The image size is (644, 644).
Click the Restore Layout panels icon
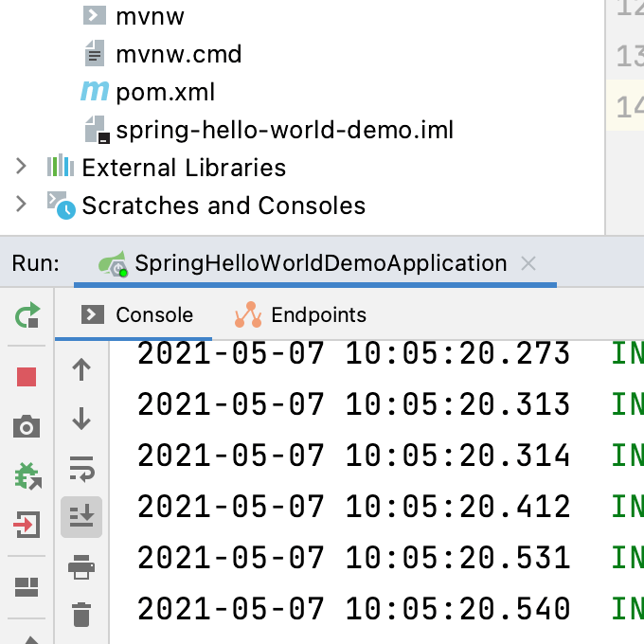pyautogui.click(x=27, y=587)
